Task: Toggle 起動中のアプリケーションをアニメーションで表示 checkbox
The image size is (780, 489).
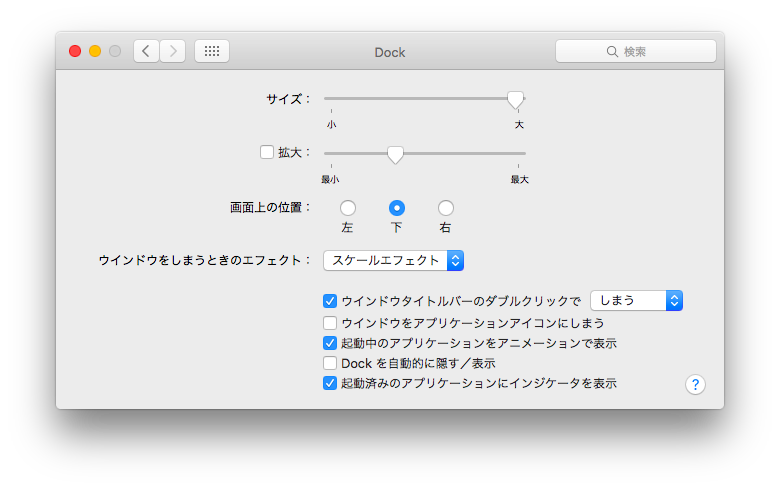Action: (330, 343)
